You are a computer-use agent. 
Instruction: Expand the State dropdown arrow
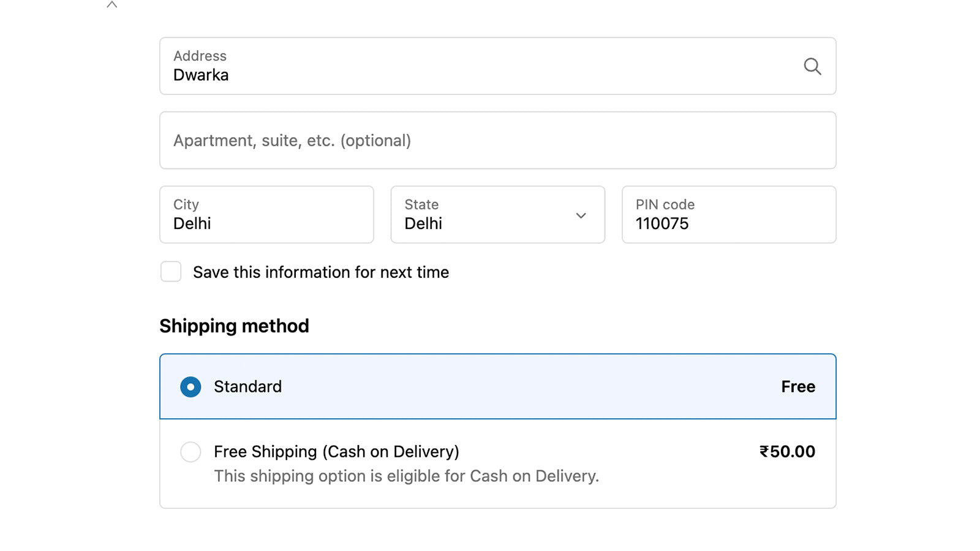[x=581, y=216]
